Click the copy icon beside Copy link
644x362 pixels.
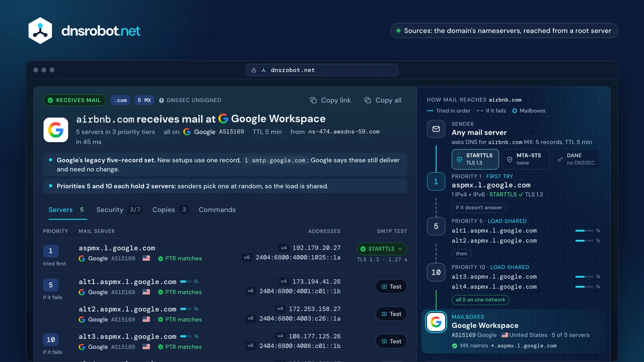(x=313, y=100)
